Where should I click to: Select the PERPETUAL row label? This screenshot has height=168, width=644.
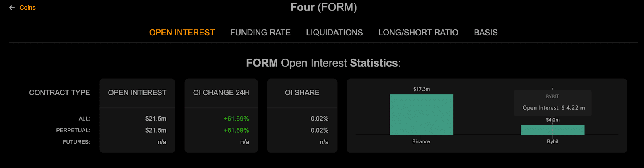click(x=73, y=130)
